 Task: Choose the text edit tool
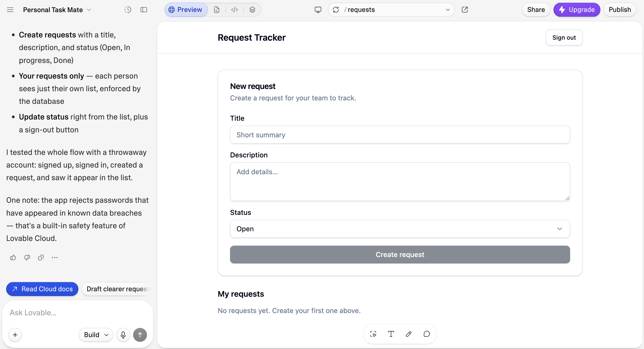point(391,334)
